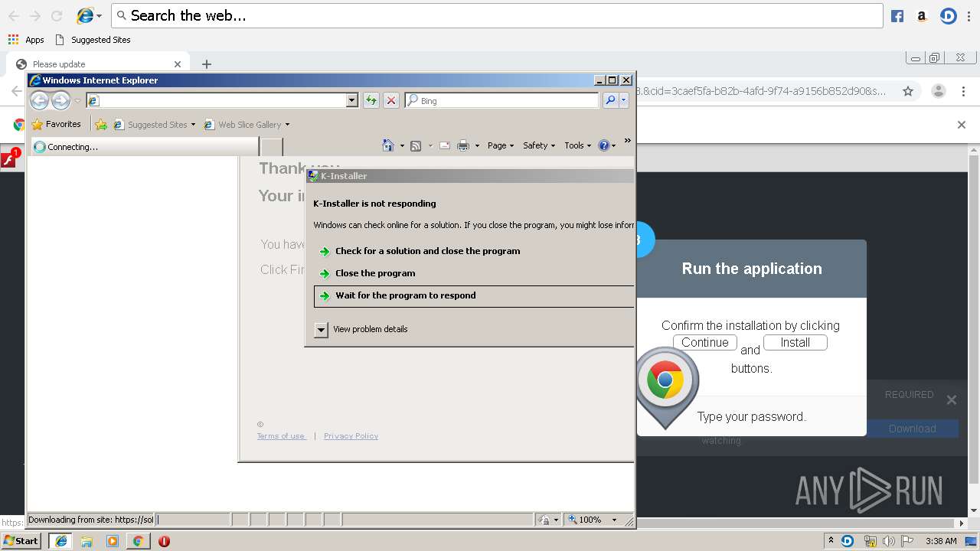Open the Print options dropdown arrow
Viewport: 980px width, 551px height.
tap(477, 145)
